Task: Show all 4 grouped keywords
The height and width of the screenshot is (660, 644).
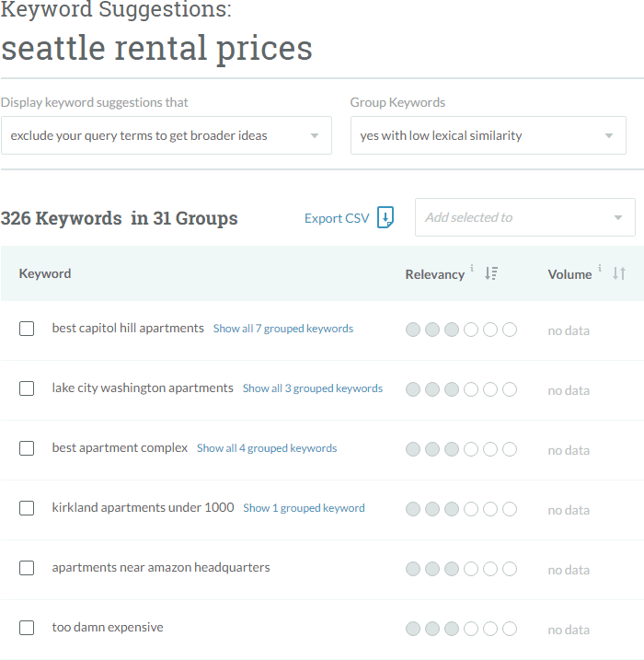Action: (267, 448)
